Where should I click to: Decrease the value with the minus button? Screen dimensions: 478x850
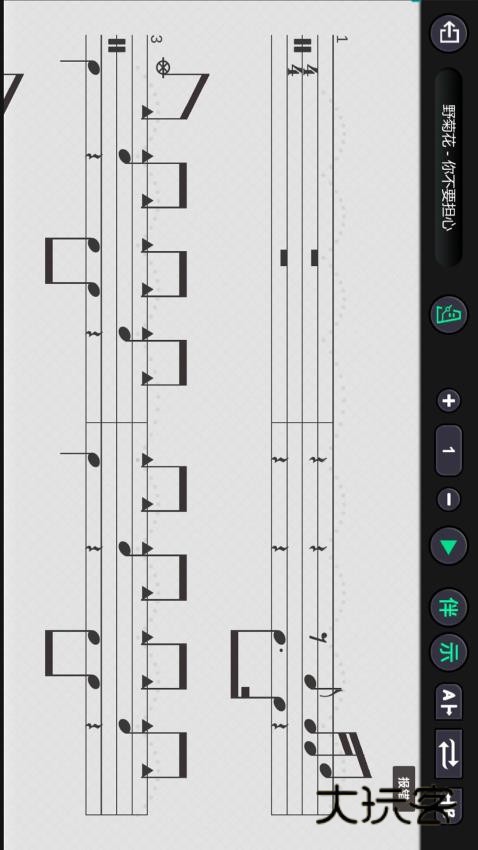[449, 499]
